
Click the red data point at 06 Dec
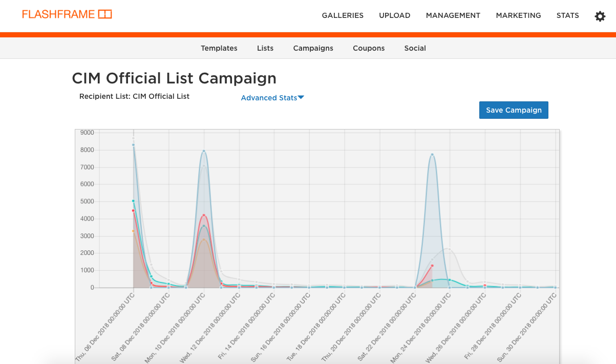[133, 210]
